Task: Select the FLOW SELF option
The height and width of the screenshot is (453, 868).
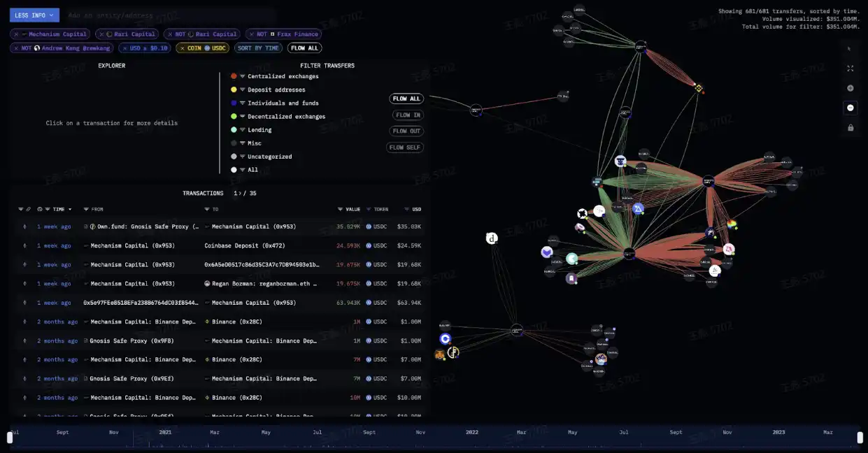Action: 405,148
